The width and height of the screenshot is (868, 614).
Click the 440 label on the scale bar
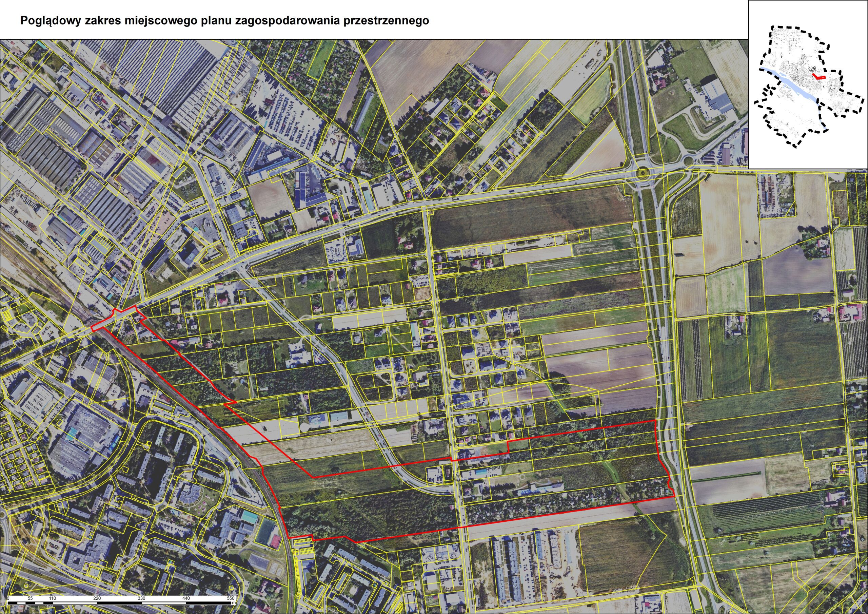coord(186,598)
